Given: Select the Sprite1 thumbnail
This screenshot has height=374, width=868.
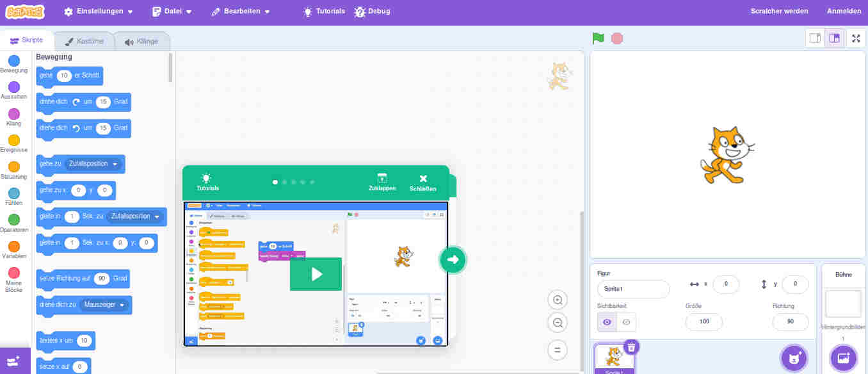Looking at the screenshot, I should coord(615,359).
